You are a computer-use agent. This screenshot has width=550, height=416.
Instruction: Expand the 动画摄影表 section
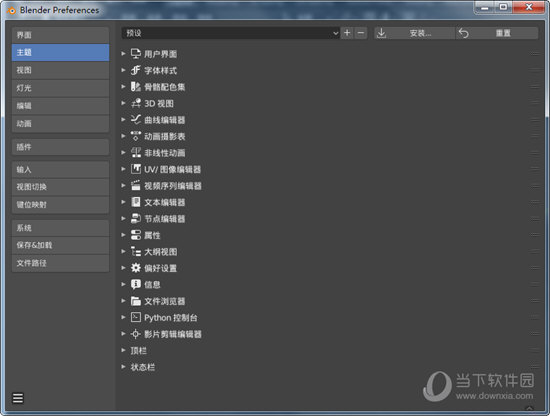click(123, 136)
